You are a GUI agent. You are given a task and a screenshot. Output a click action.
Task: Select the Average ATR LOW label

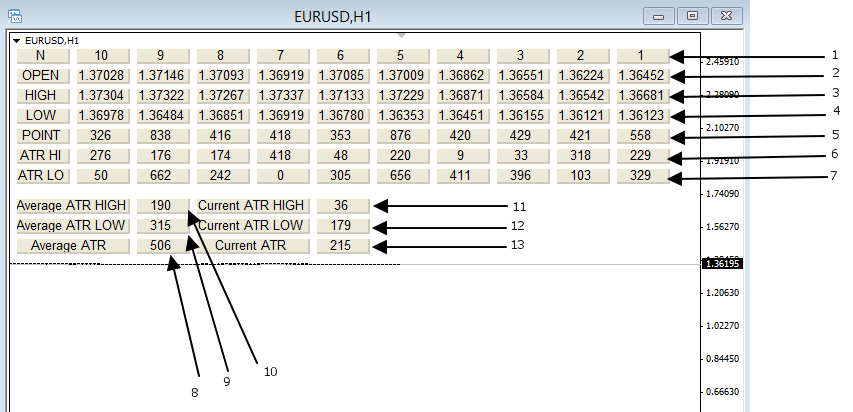click(73, 225)
